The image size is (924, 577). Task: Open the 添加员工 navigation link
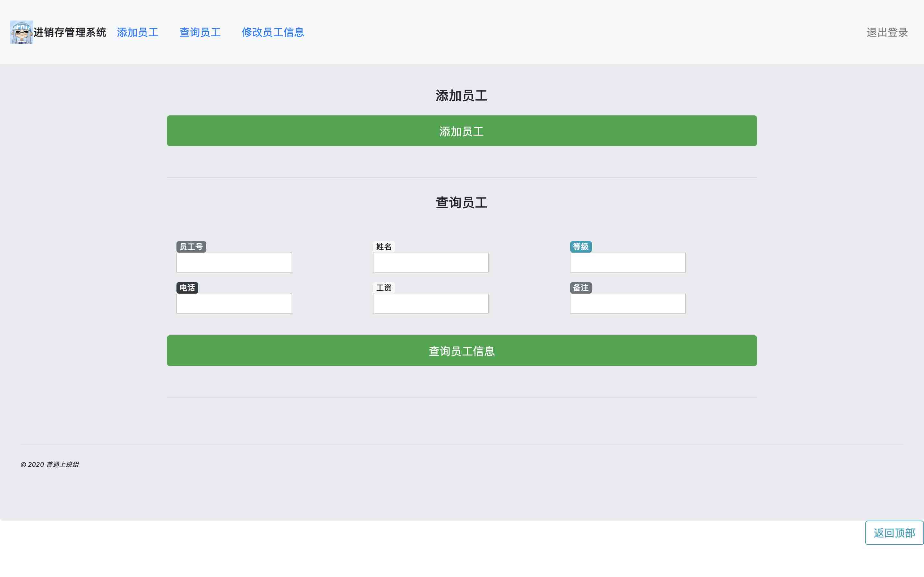point(137,32)
